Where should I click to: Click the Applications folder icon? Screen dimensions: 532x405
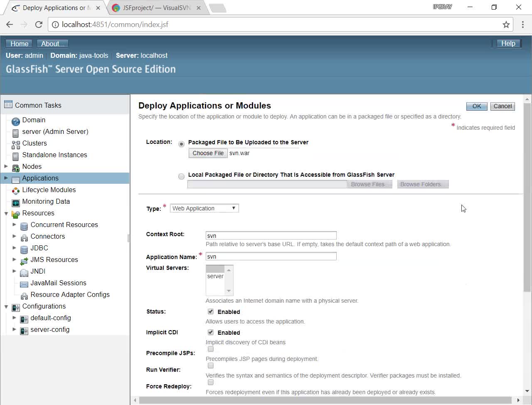point(16,180)
